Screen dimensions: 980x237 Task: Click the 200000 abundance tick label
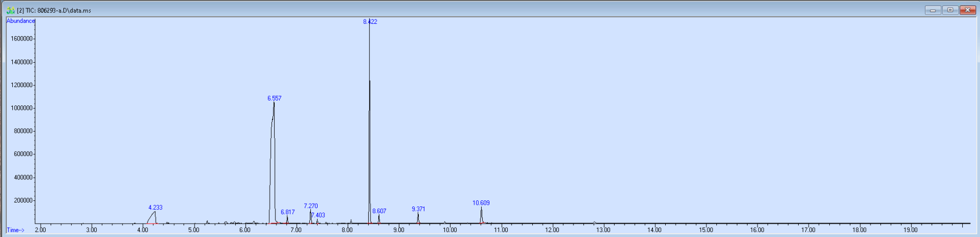(23, 200)
